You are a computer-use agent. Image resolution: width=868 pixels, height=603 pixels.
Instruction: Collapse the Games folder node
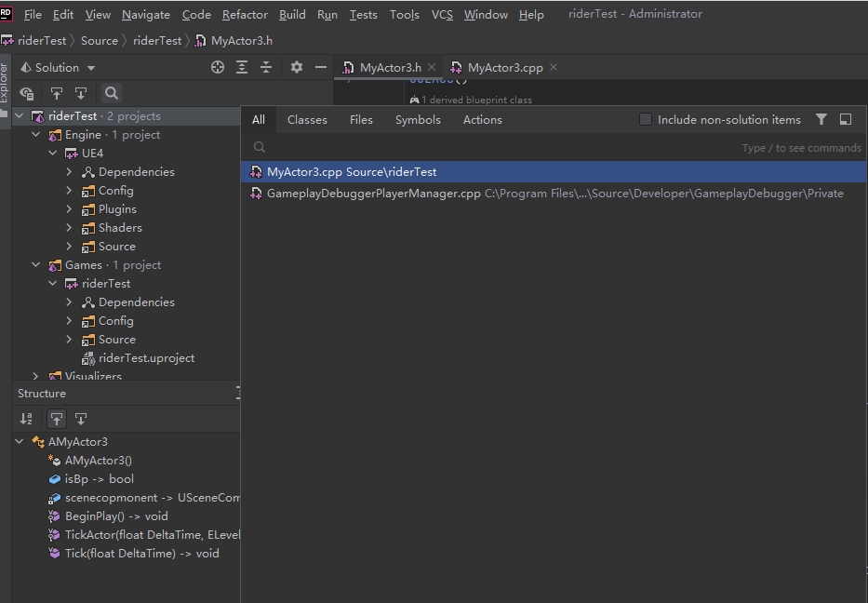(x=36, y=265)
